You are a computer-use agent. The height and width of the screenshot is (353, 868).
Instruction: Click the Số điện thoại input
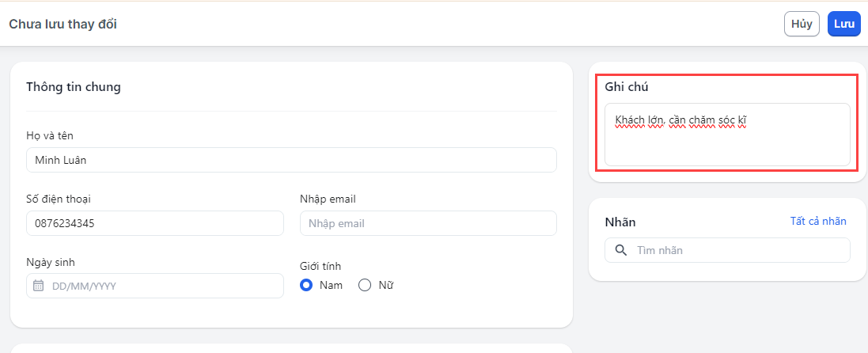click(154, 223)
